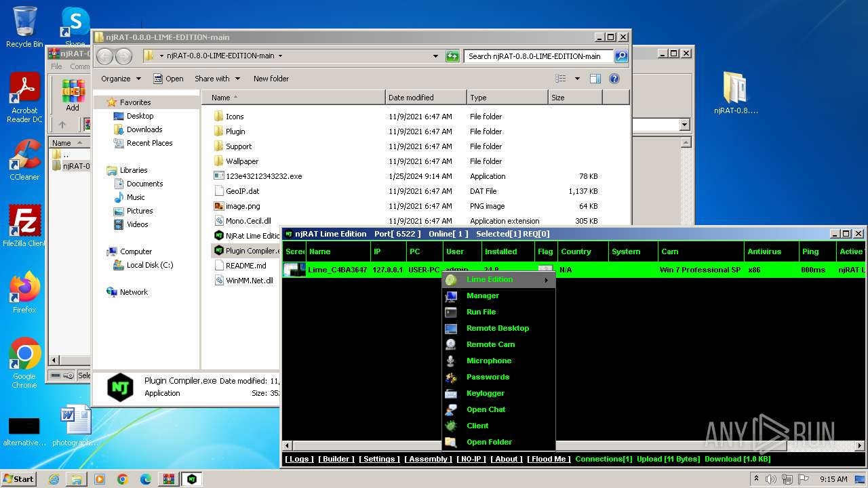Click the Keylogger keyboard icon

point(451,393)
